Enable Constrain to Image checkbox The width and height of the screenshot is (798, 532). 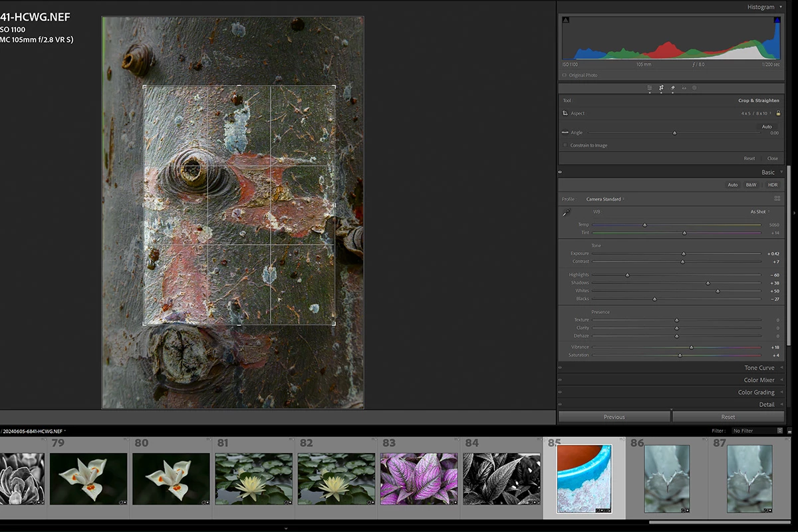point(565,145)
